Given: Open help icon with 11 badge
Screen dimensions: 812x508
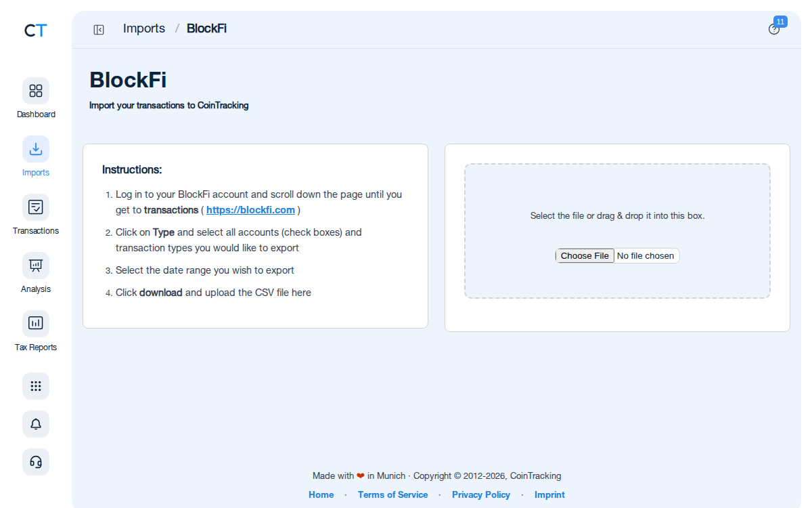Looking at the screenshot, I should [774, 29].
